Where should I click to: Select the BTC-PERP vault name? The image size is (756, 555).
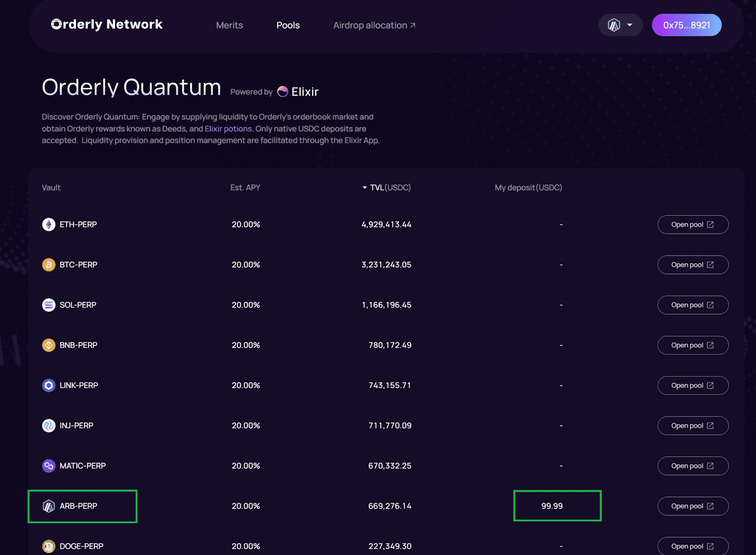click(x=78, y=265)
